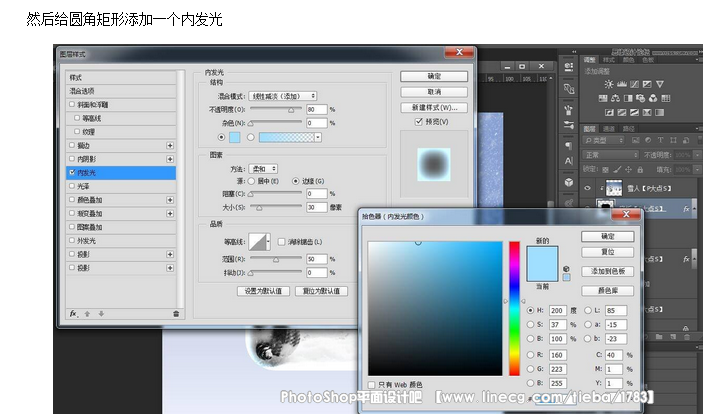Open the 类型 layer filter dropdown
The width and height of the screenshot is (704, 414).
tap(603, 141)
